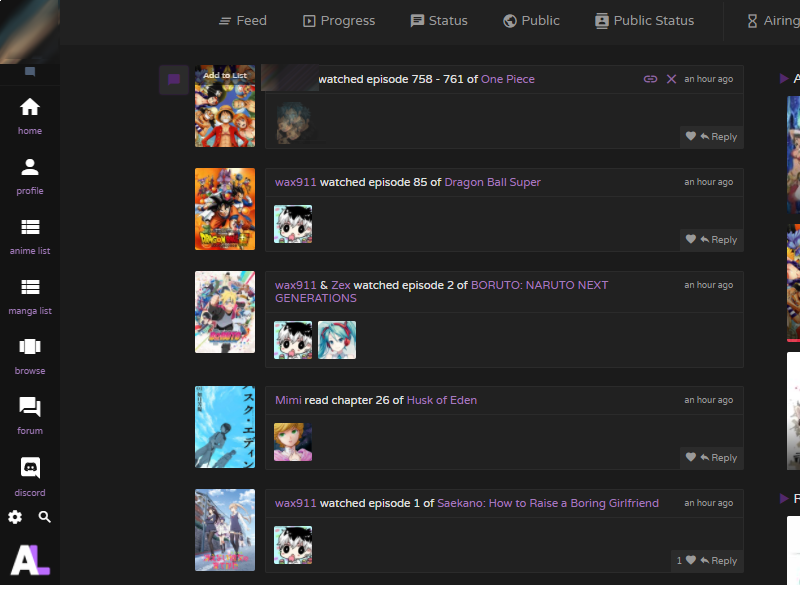Reply to the Dragon Ball Super activity
Screen dimensions: 800x600
coord(719,239)
